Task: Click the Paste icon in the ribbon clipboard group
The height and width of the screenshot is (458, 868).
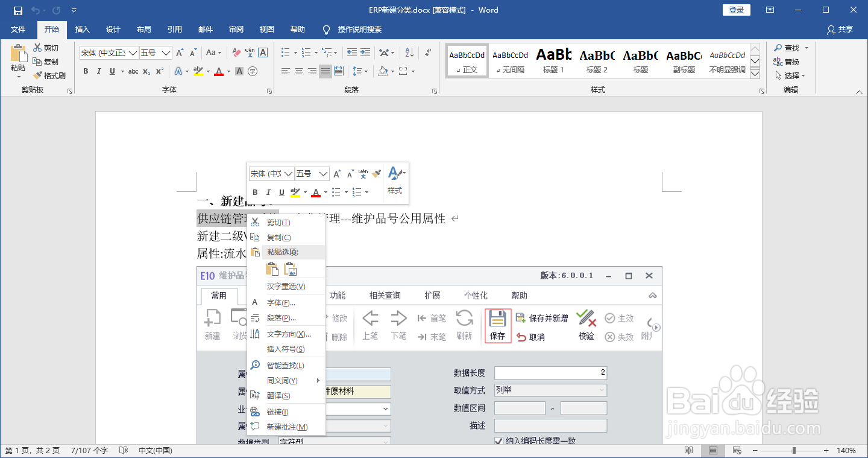Action: (x=18, y=54)
